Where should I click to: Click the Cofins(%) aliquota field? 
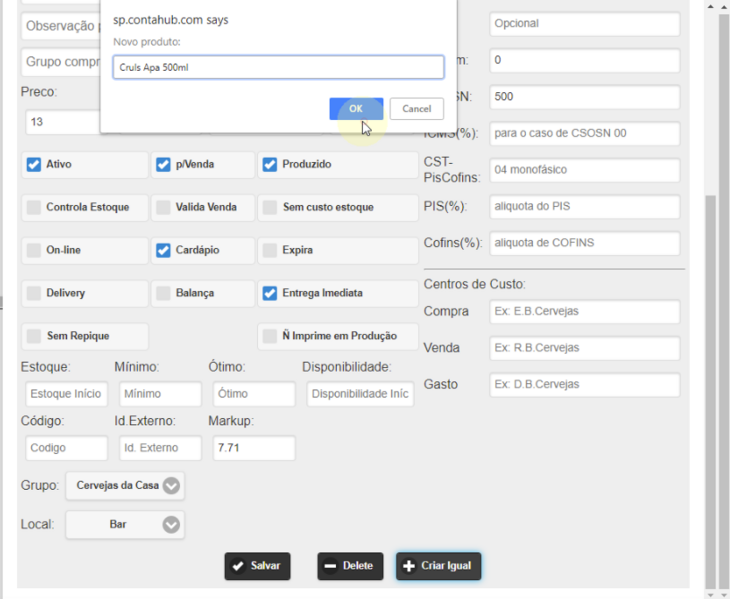click(585, 243)
